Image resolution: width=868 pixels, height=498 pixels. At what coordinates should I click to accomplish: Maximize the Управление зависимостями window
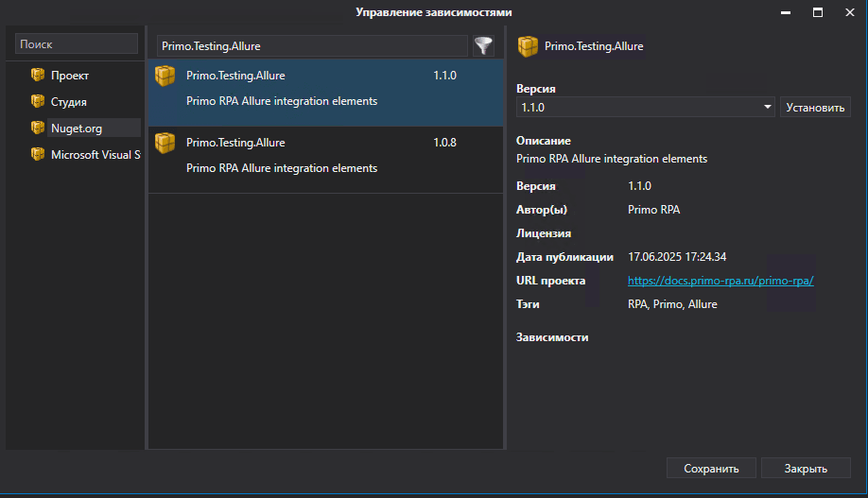click(818, 12)
